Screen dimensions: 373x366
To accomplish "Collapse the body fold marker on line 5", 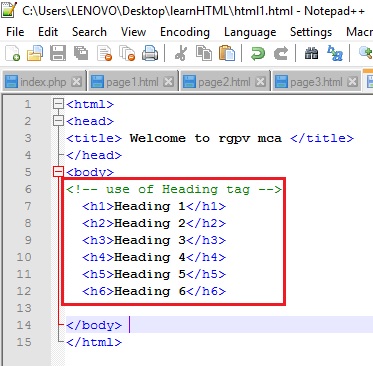I will tap(58, 172).
